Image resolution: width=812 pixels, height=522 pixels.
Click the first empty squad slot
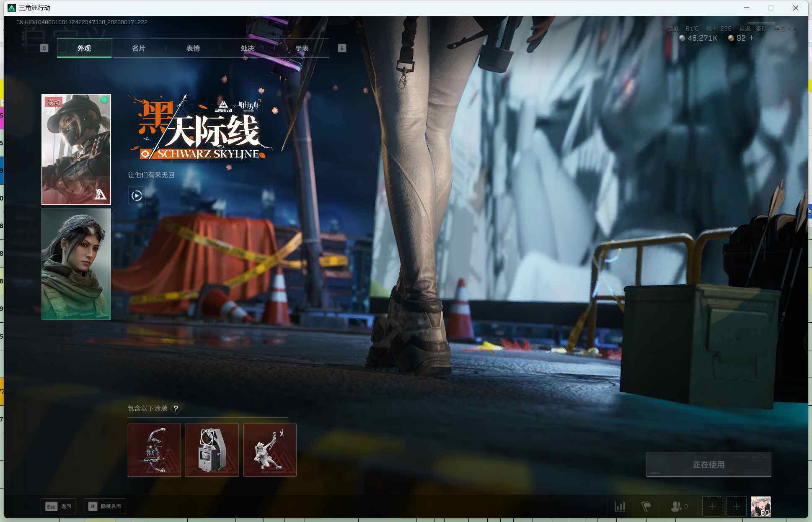tap(712, 507)
